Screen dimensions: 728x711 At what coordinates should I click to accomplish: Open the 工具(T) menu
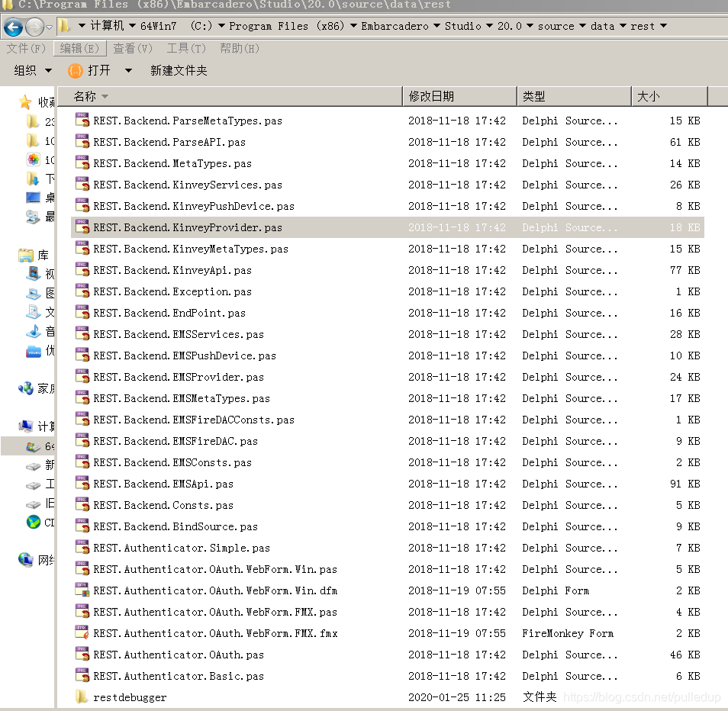[186, 48]
